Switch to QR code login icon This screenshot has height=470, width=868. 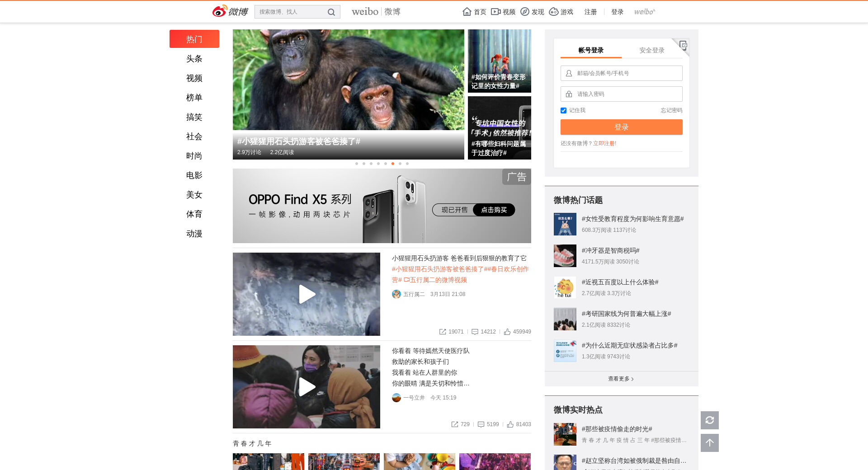point(683,45)
